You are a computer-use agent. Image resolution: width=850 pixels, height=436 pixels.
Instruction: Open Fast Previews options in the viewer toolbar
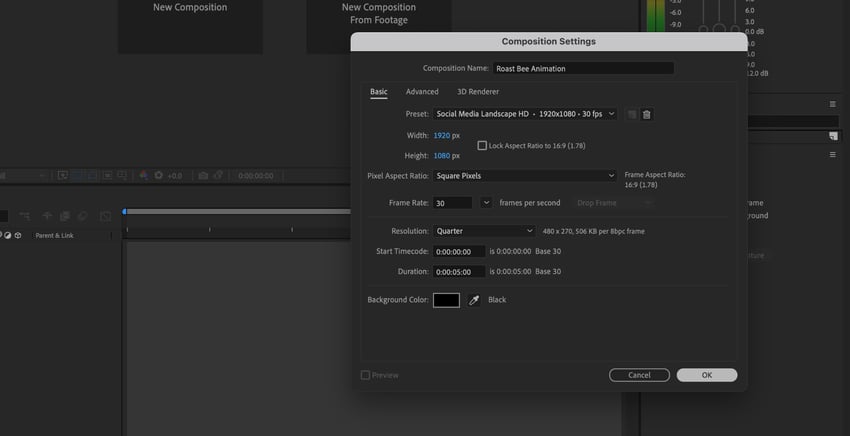(x=63, y=175)
